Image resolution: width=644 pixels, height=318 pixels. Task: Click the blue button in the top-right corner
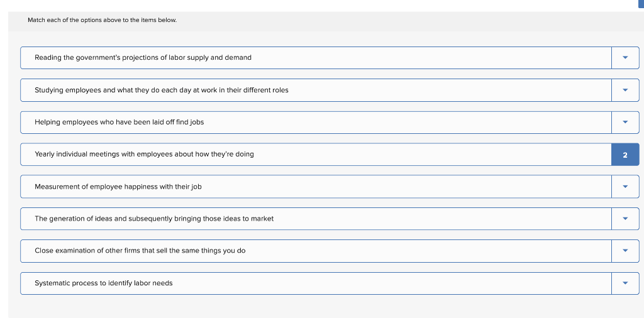(640, 4)
